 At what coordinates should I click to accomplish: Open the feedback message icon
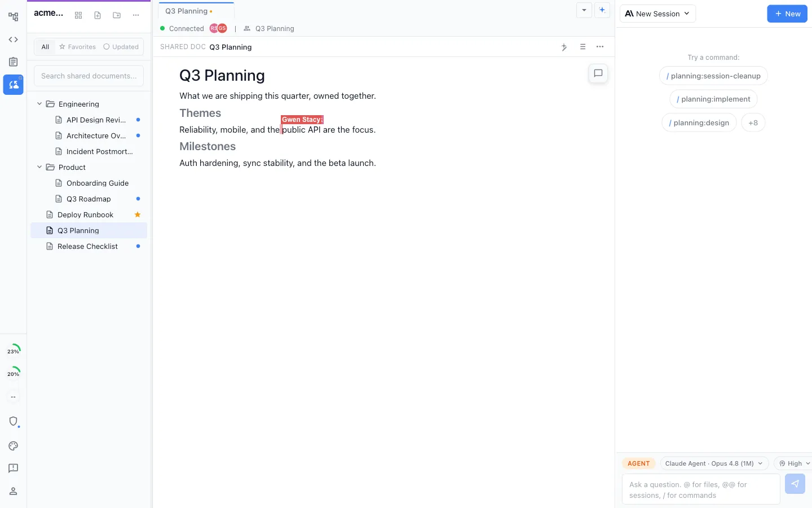point(13,468)
